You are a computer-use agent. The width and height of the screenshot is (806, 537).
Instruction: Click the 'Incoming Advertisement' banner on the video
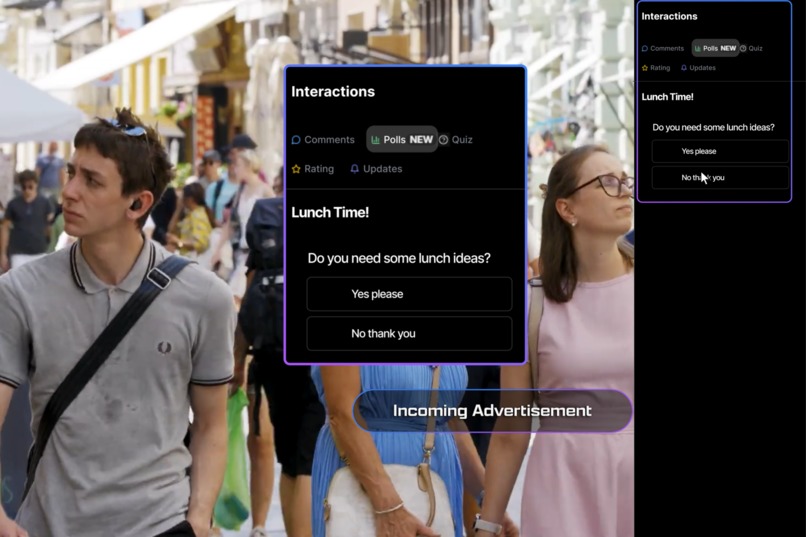click(492, 411)
